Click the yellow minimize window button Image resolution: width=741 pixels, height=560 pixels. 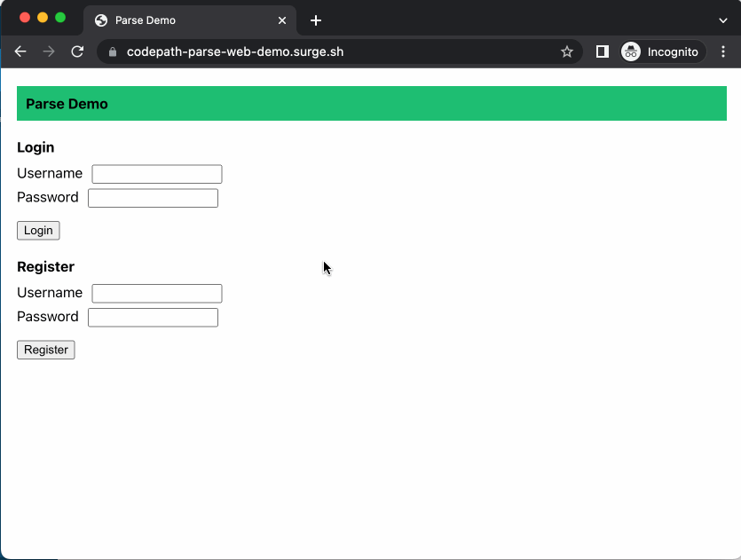click(43, 18)
